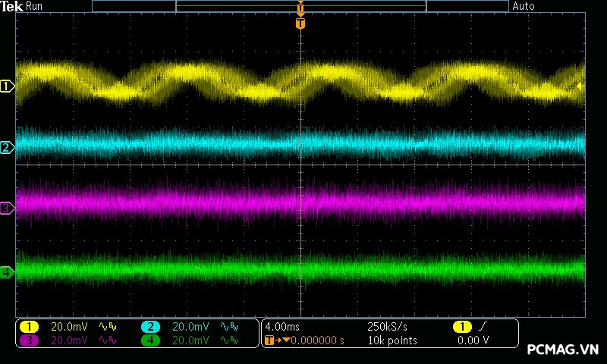Toggle the cyan channel 2 readout badge
This screenshot has height=364, width=607.
pos(150,326)
